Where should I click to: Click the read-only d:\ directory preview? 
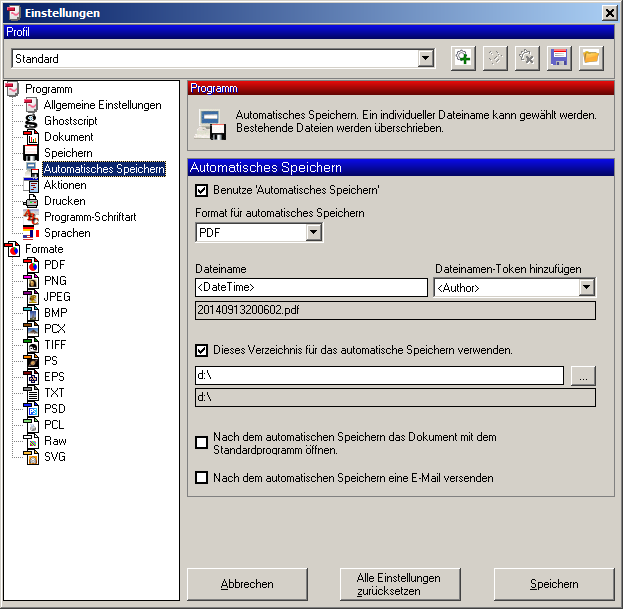coord(395,397)
